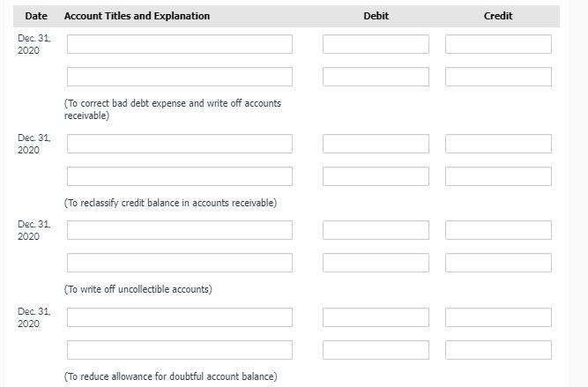The height and width of the screenshot is (387, 588).
Task: Click second credit field of write off uncollectible entry
Action: pyautogui.click(x=498, y=263)
